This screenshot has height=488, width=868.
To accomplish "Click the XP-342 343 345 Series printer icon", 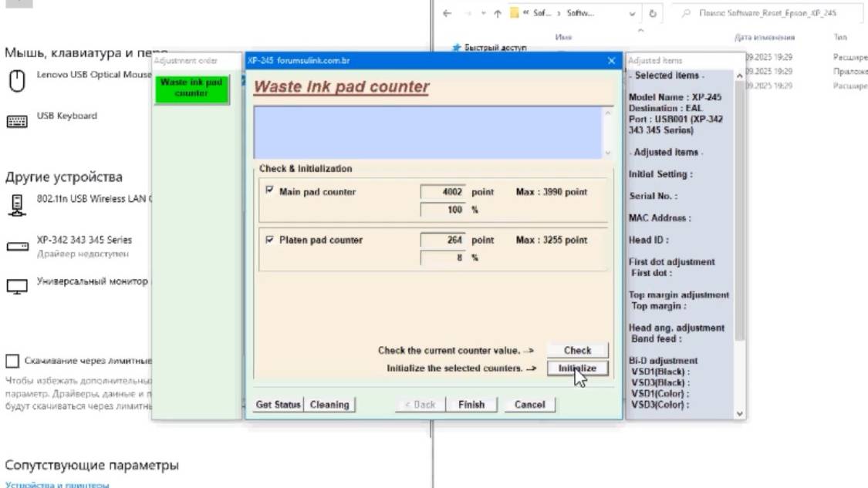I will coord(17,246).
